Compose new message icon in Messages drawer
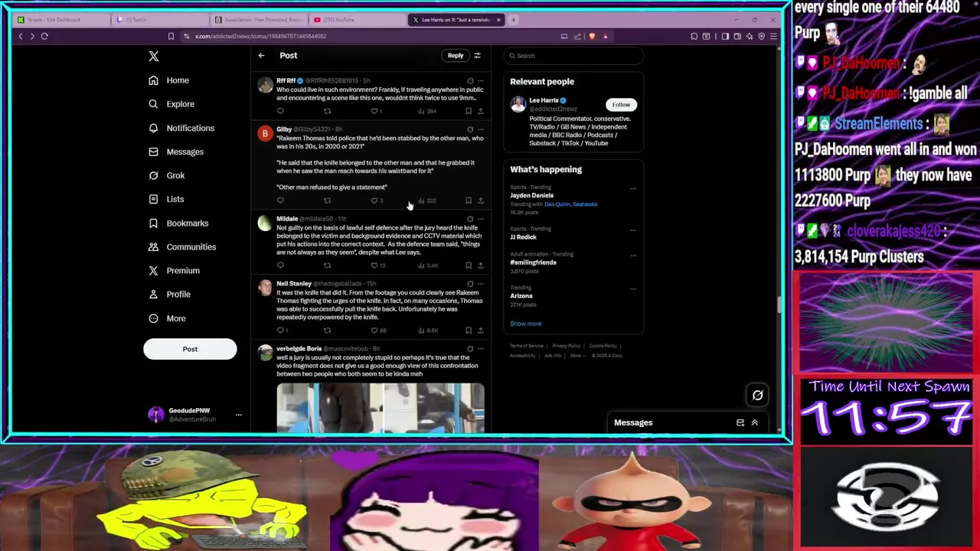 (x=740, y=422)
